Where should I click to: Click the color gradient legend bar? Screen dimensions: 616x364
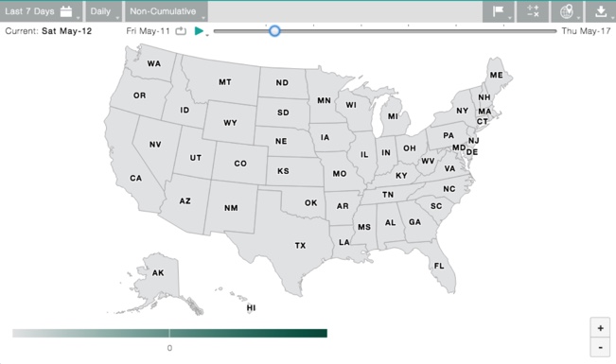(169, 334)
